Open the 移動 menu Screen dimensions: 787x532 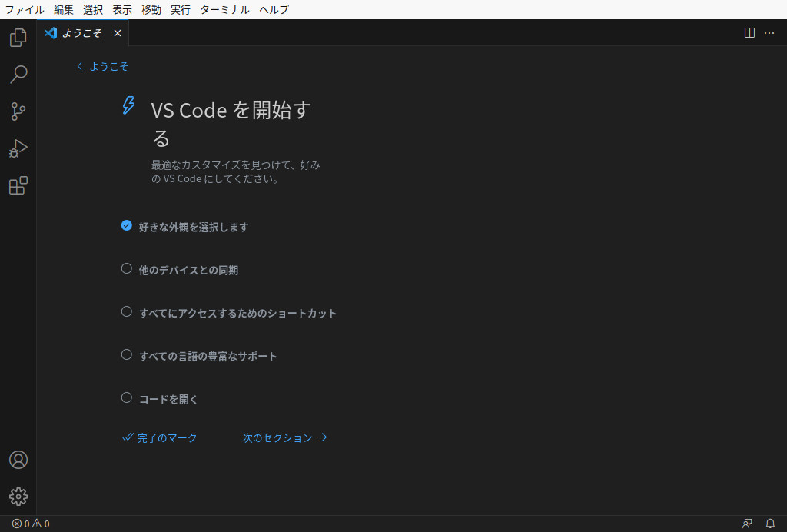151,9
